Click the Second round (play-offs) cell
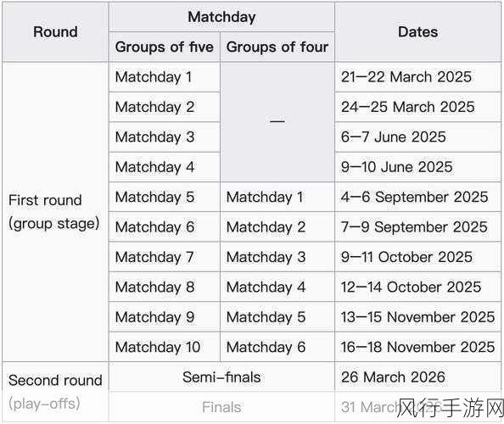The width and height of the screenshot is (504, 424). click(x=55, y=392)
